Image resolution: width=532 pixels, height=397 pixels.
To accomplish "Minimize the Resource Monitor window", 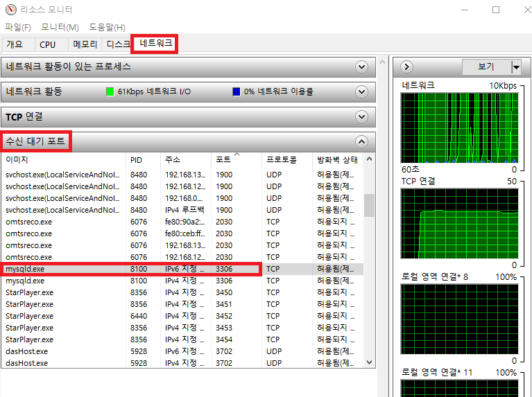I will 465,10.
